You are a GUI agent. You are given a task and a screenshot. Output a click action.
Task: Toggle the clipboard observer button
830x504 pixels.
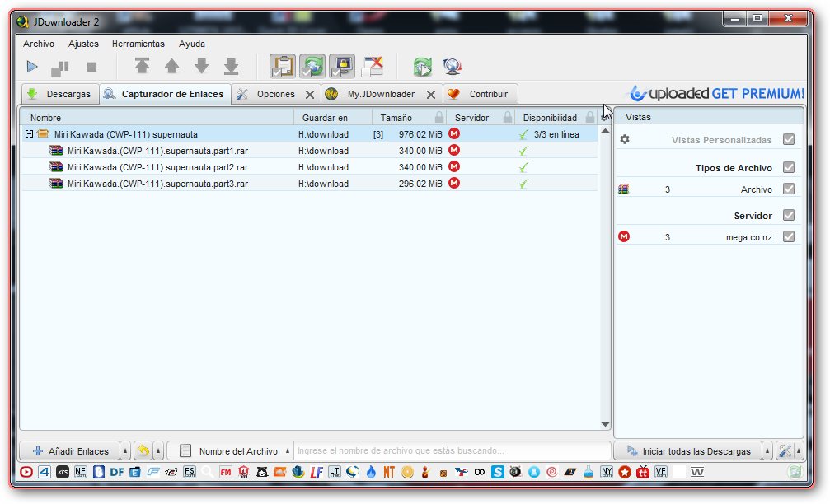283,67
